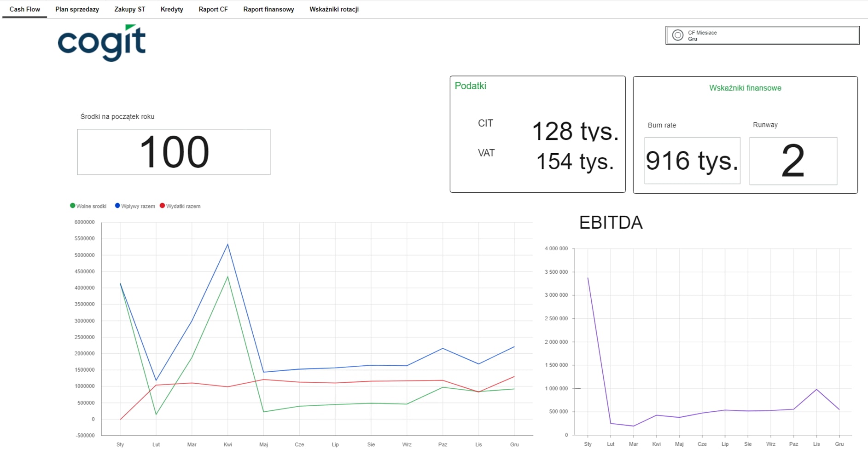Click the green Wolne srodki legend dot
The width and height of the screenshot is (868, 455).
(72, 206)
